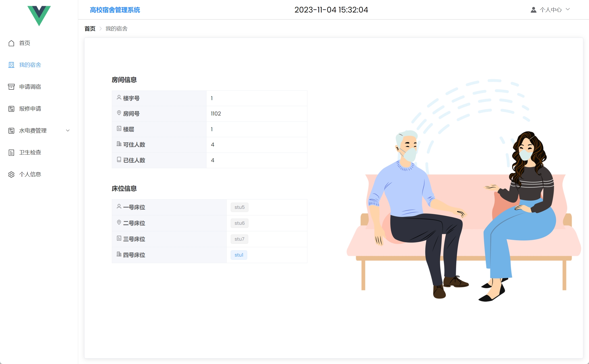The image size is (589, 364).
Task: Click the box icon beside 申请调宿
Action: [11, 87]
